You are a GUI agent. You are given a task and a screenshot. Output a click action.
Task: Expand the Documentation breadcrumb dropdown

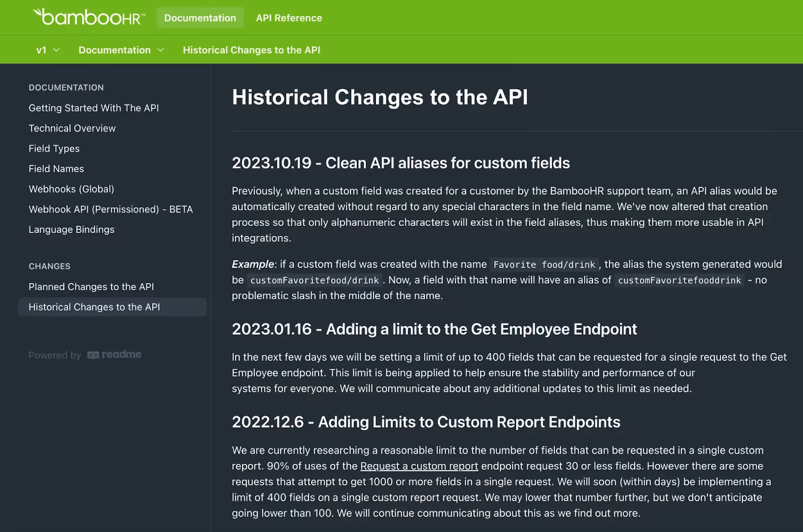(x=121, y=50)
